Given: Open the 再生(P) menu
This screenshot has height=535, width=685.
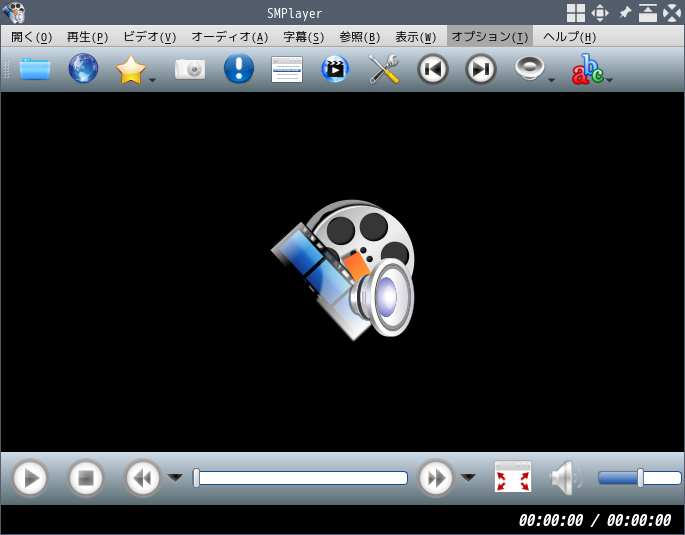Looking at the screenshot, I should tap(87, 37).
